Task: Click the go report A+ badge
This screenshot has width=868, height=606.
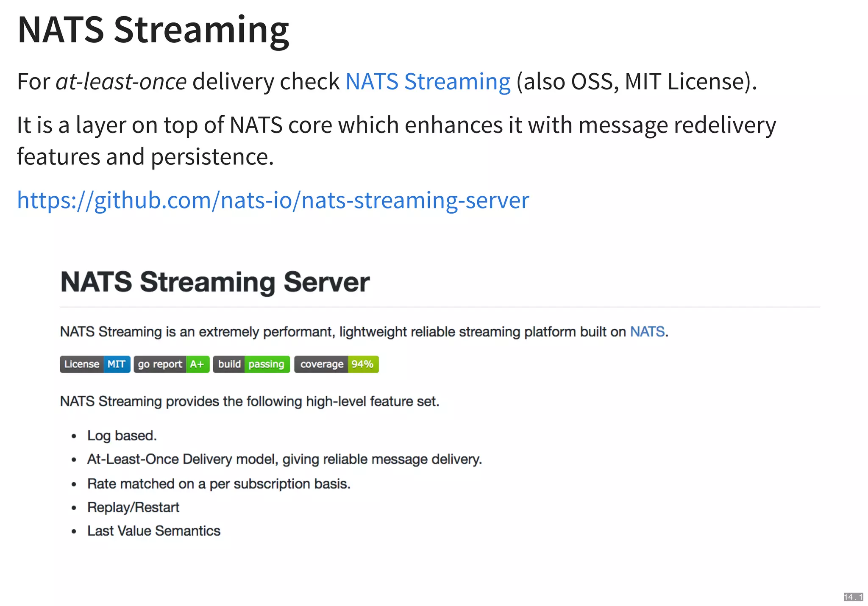Action: tap(172, 364)
